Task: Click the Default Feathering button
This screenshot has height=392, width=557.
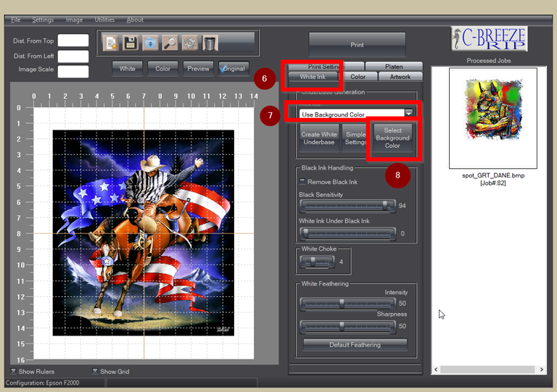Action: point(355,345)
